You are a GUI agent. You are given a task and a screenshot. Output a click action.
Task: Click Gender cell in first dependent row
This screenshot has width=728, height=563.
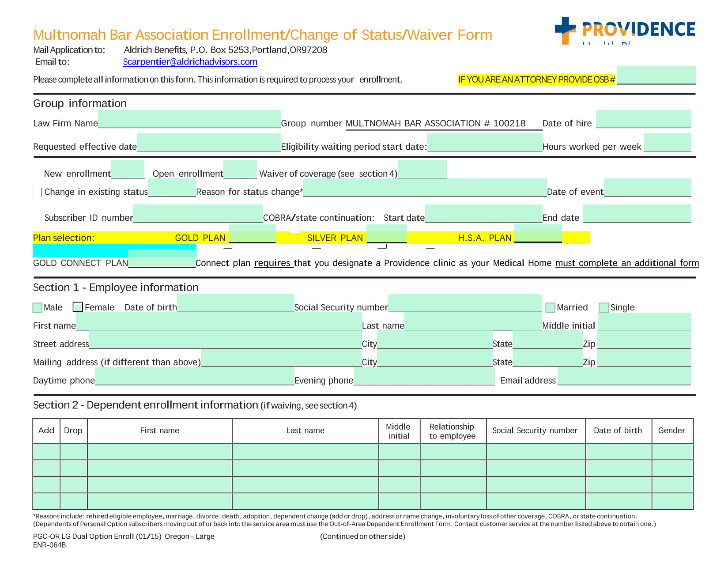point(673,452)
